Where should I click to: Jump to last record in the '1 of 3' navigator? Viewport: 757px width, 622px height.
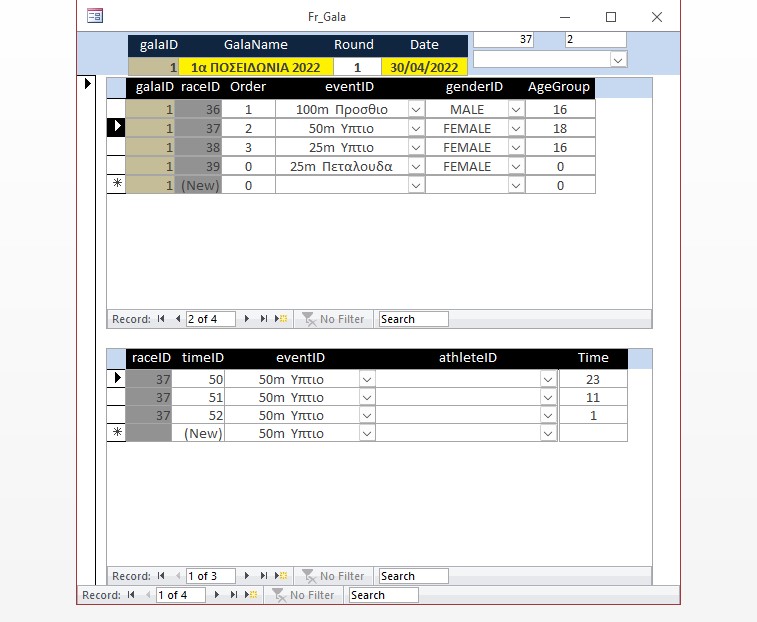[264, 576]
